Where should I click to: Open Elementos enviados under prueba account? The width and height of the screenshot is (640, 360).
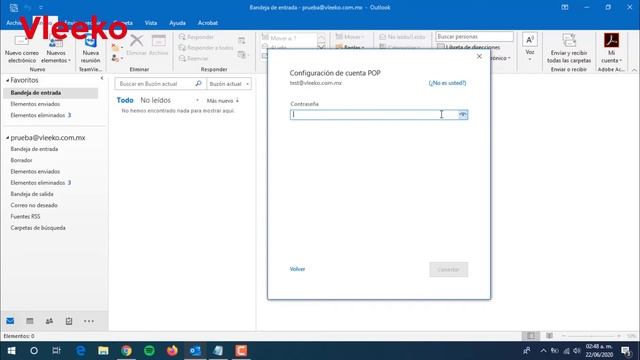[x=35, y=171]
